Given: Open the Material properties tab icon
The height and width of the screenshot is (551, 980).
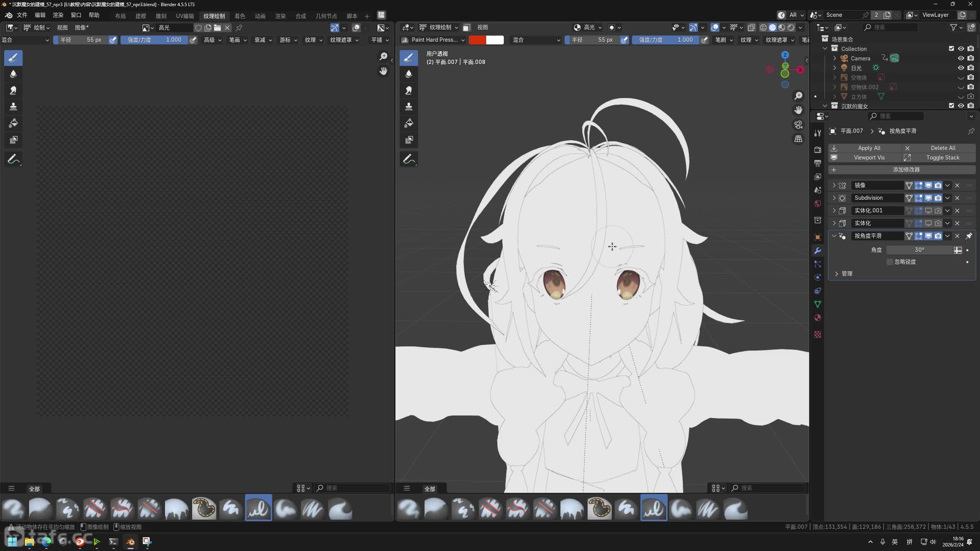Looking at the screenshot, I should point(818,318).
